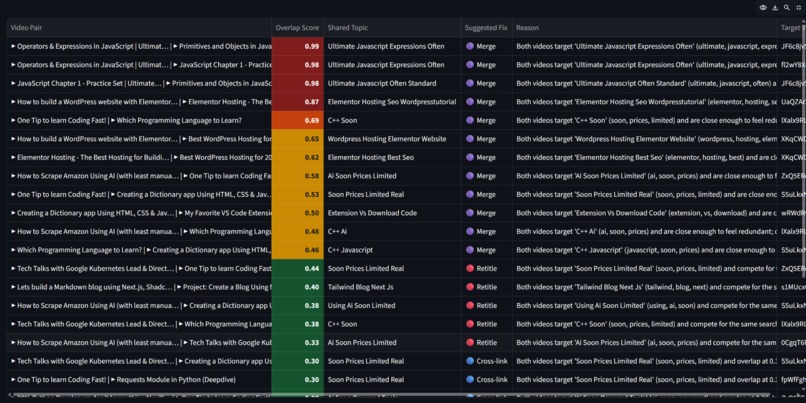Select the 'Elementor Hosting | Best WordPress Hosting' pair cell
This screenshot has height=403, width=806.
coord(139,157)
